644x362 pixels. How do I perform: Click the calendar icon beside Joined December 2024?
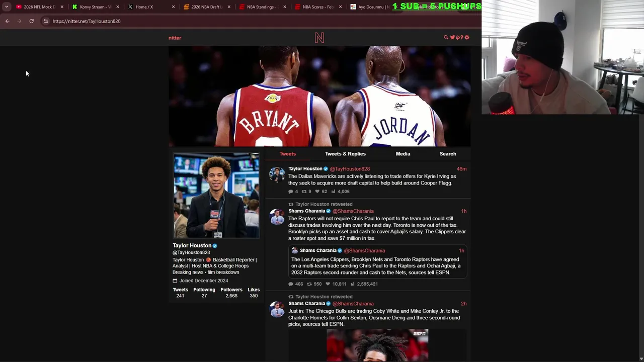click(x=175, y=281)
